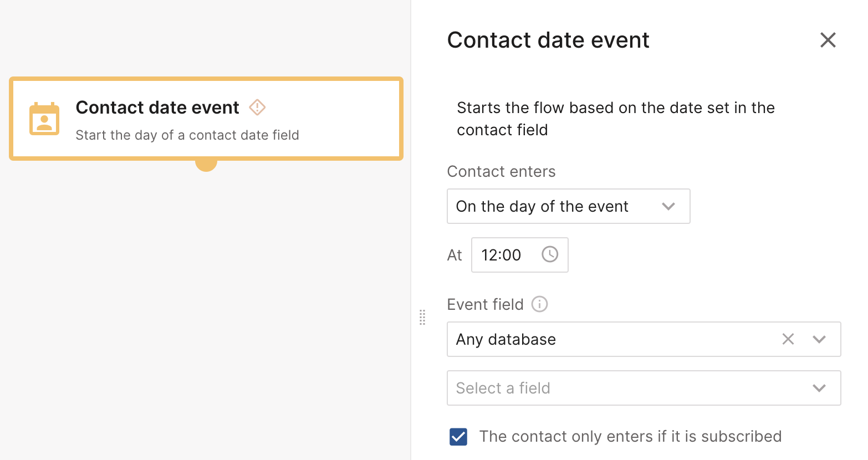
Task: Click 'Start the day of a contact date field' text
Action: click(187, 135)
